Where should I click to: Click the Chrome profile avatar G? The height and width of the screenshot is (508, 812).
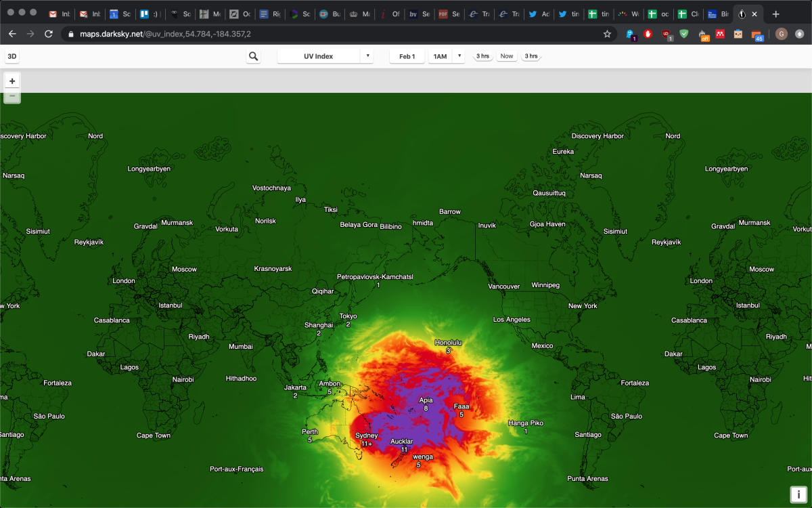click(x=782, y=34)
